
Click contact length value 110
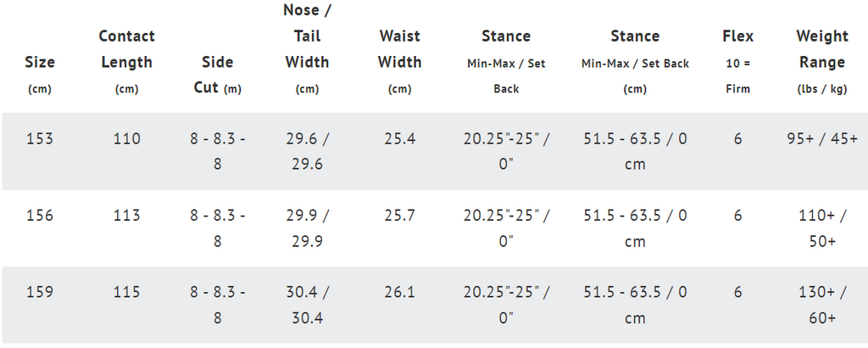pos(127,138)
